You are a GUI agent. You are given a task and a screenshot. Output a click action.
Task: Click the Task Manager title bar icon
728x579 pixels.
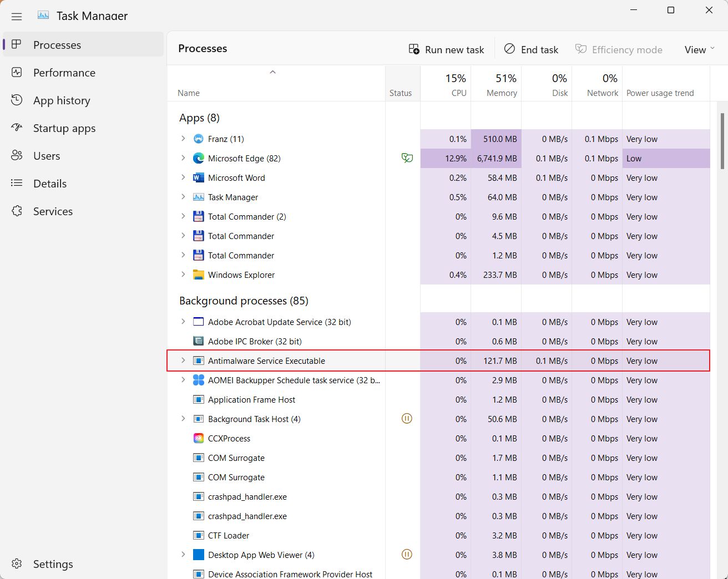coord(43,16)
